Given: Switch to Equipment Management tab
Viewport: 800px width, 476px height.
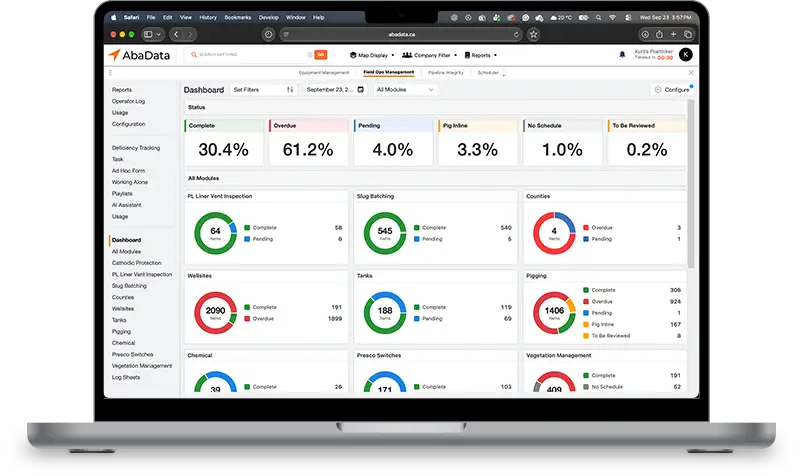Looking at the screenshot, I should [x=324, y=72].
